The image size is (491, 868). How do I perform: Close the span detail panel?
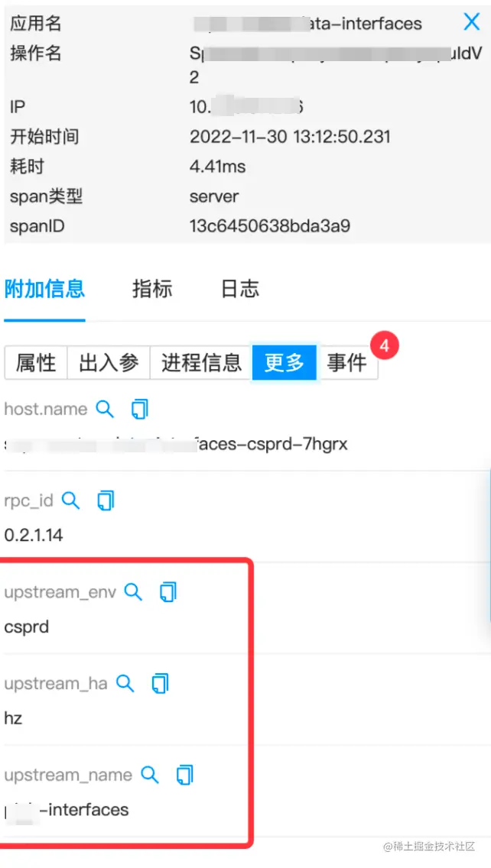472,22
